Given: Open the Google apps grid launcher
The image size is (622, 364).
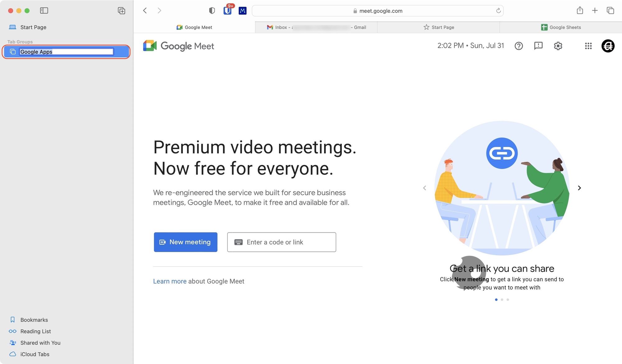Looking at the screenshot, I should click(588, 46).
